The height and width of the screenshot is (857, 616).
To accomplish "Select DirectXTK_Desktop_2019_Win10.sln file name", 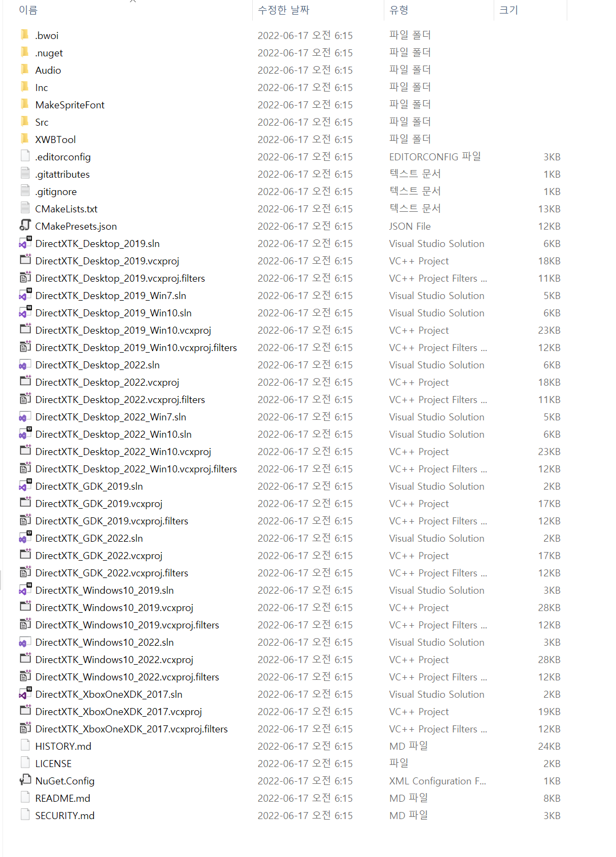I will (x=113, y=313).
